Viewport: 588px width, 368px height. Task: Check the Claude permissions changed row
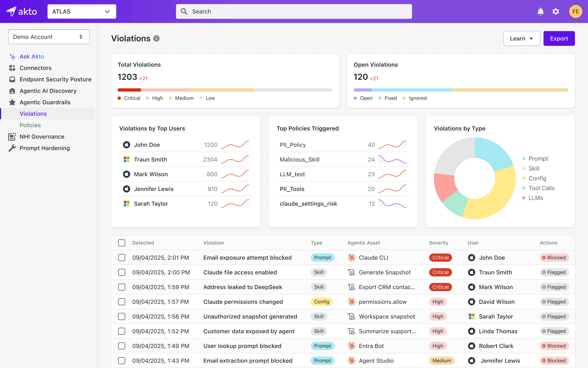pyautogui.click(x=121, y=302)
